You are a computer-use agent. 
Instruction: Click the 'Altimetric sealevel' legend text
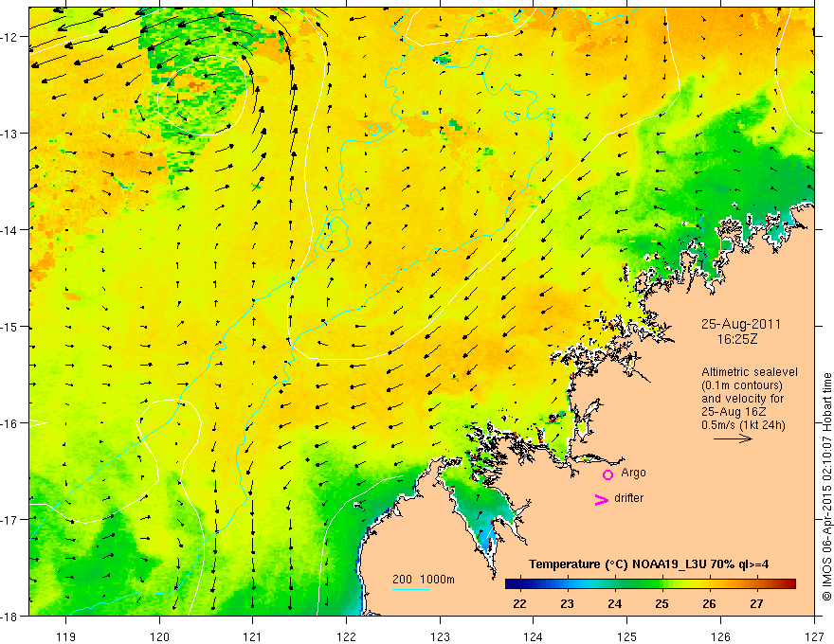point(750,372)
